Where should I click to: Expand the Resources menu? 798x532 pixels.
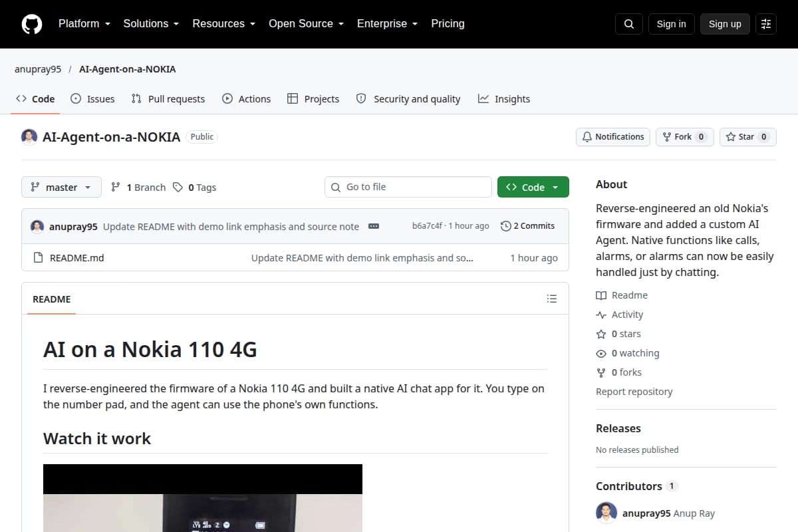click(x=224, y=23)
